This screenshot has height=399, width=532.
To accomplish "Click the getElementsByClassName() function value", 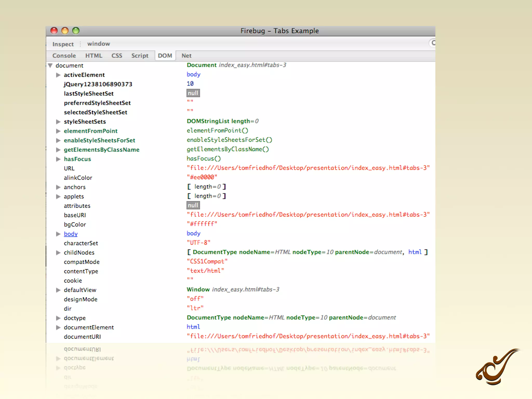I will [228, 149].
